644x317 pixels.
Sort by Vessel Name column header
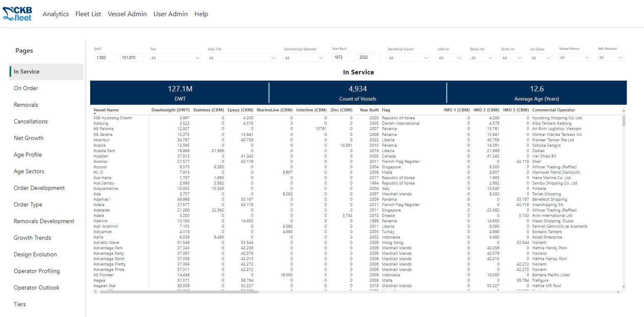[106, 110]
